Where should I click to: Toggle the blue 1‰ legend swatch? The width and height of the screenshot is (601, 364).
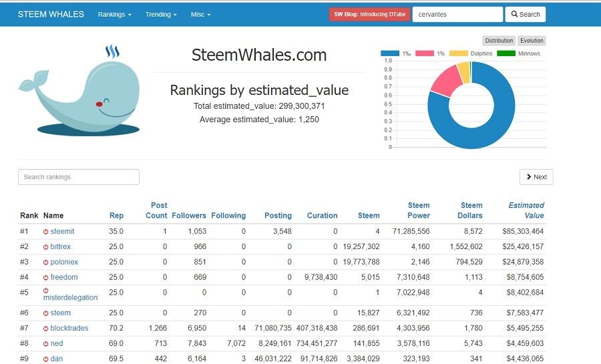click(x=390, y=53)
